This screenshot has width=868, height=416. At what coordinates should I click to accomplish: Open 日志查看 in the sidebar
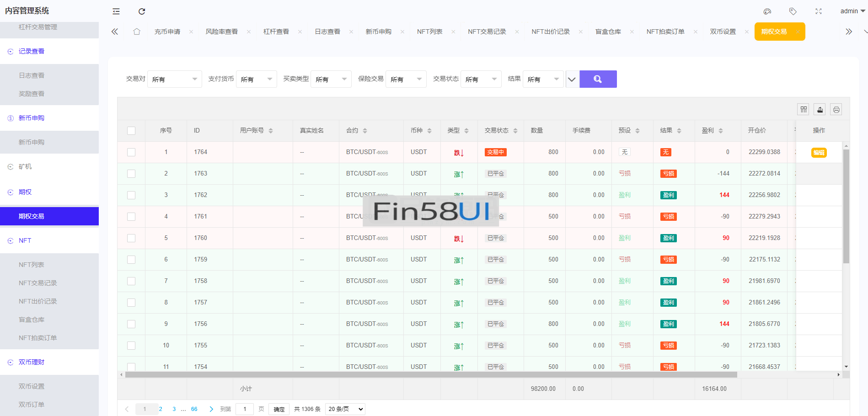coord(32,75)
